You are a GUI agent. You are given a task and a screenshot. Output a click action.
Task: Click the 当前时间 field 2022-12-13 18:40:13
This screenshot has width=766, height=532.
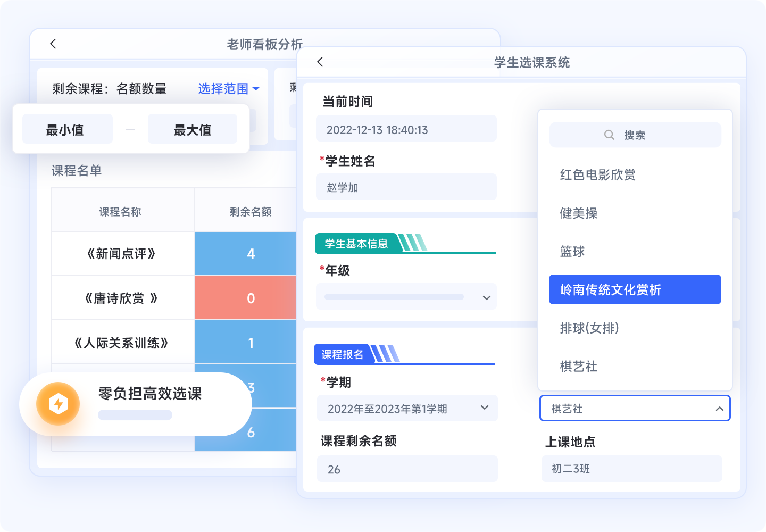[x=406, y=129]
